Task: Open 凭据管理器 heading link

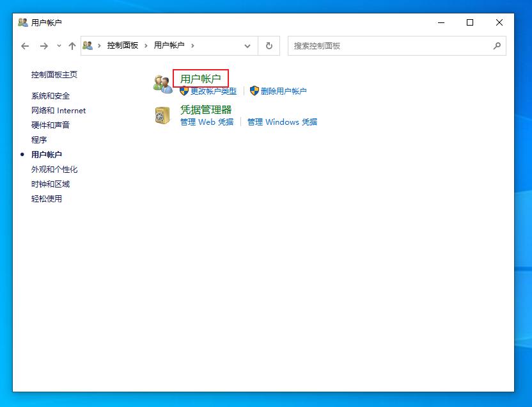Action: [x=206, y=109]
